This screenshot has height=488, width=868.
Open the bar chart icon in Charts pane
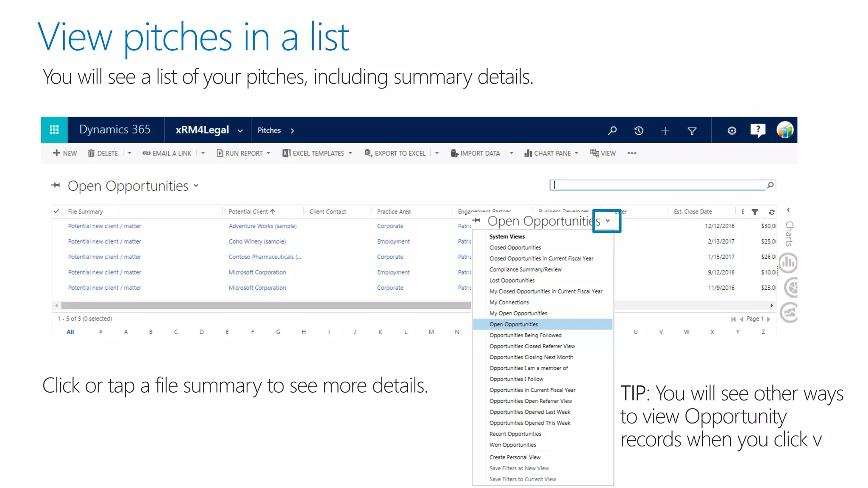click(788, 263)
